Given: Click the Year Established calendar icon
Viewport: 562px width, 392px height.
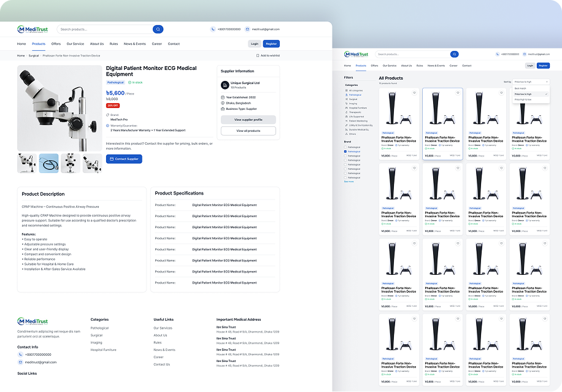Looking at the screenshot, I should 223,98.
